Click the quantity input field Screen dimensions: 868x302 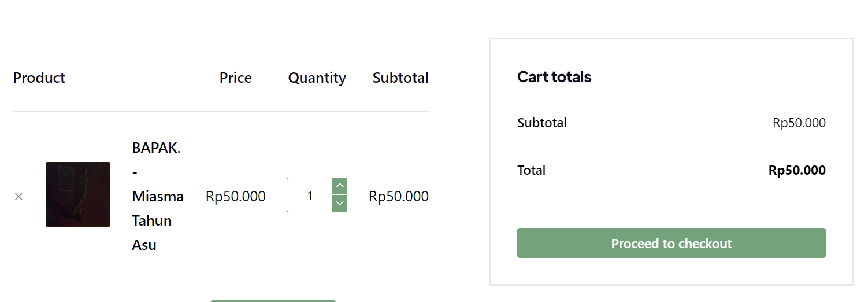[310, 196]
